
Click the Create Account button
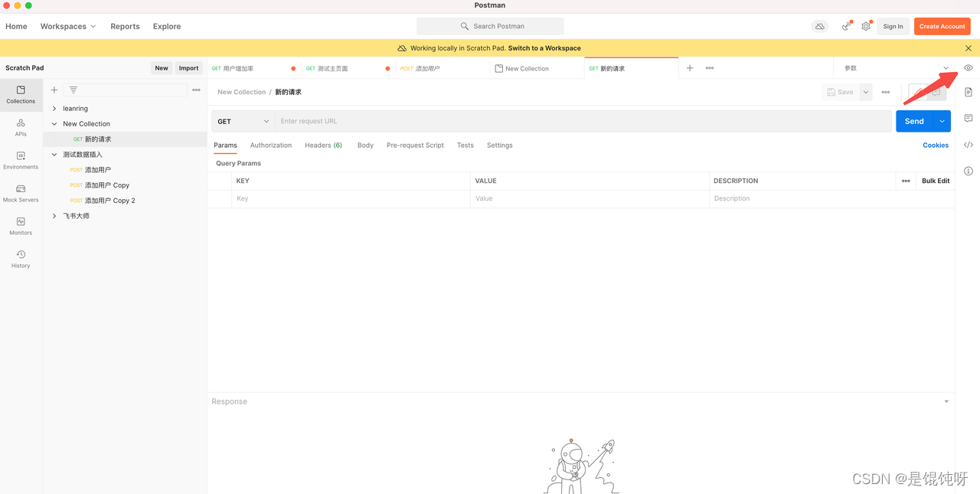point(942,26)
